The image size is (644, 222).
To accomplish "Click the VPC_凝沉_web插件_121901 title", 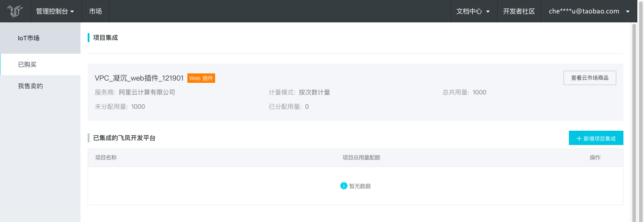I will (139, 78).
